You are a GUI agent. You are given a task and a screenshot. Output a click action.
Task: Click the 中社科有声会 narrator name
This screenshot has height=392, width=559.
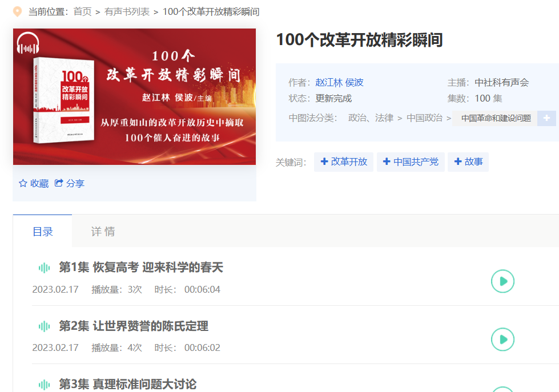pos(501,82)
